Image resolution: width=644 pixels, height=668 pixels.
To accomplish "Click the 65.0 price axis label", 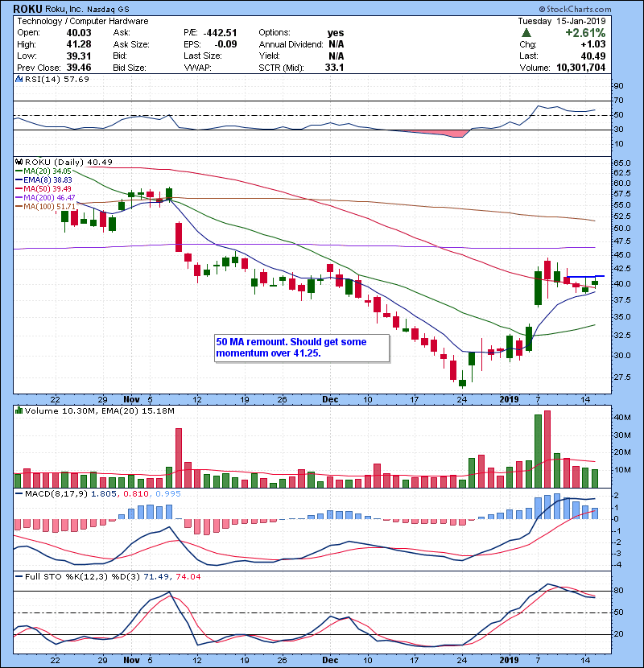I will [621, 163].
